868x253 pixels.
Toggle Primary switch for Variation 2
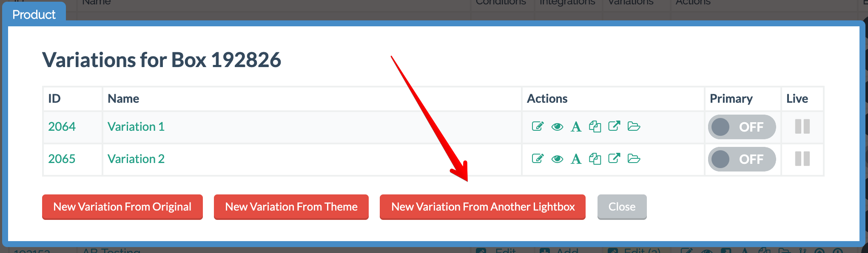tap(742, 159)
